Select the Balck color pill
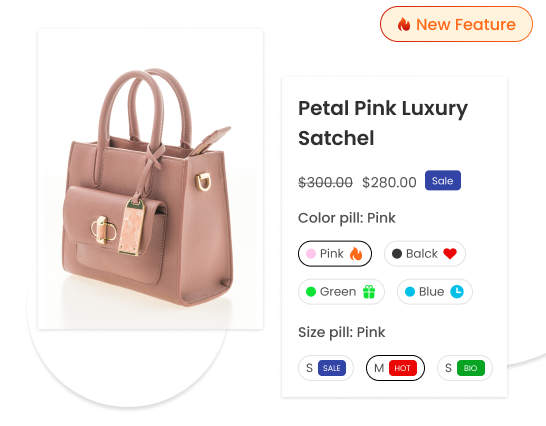Screen dimensions: 546x426 425,254
